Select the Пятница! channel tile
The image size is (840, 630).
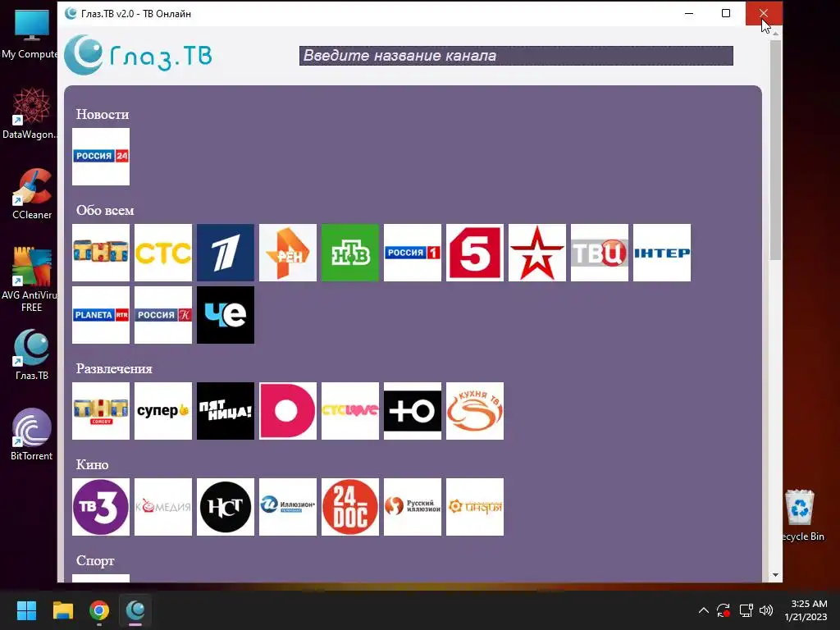coord(226,411)
